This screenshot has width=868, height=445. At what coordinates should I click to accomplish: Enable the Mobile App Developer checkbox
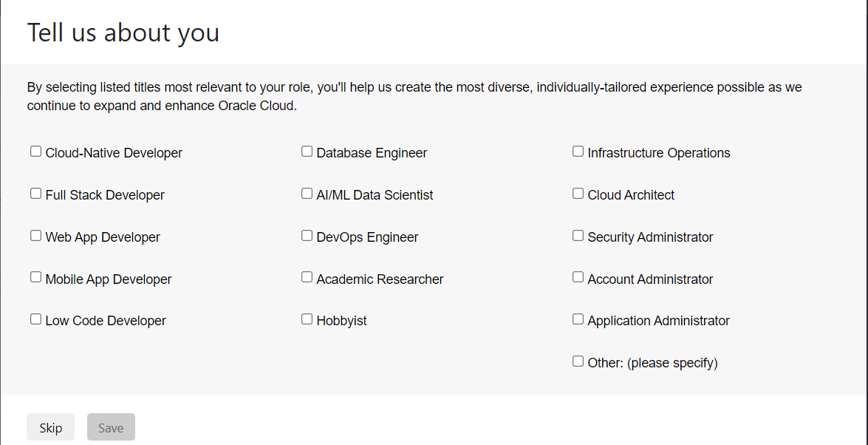click(x=36, y=277)
